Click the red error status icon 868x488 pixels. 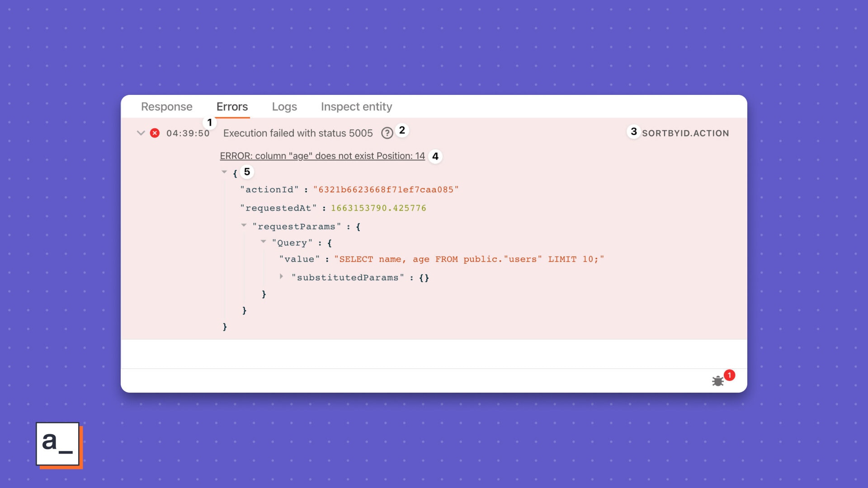coord(155,133)
